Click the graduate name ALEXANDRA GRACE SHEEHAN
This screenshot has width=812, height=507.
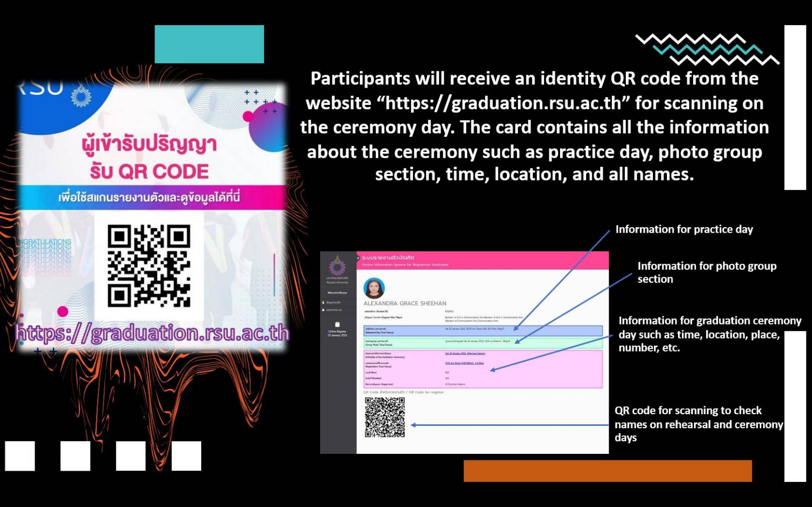[x=404, y=303]
